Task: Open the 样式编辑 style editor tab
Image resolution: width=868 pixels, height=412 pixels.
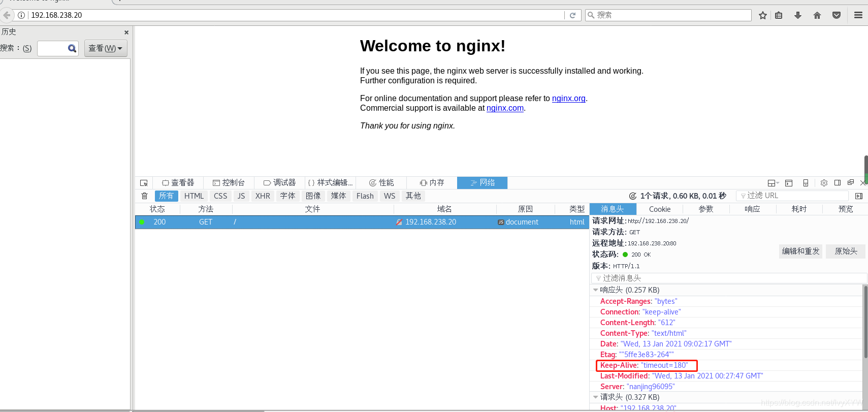Action: 330,183
